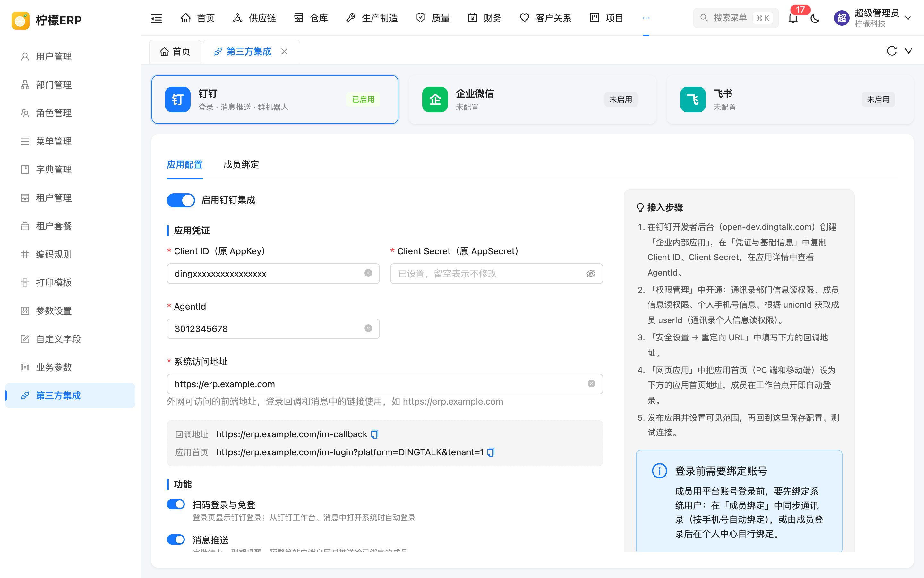Open the more menus ellipsis in top navigation

[646, 18]
